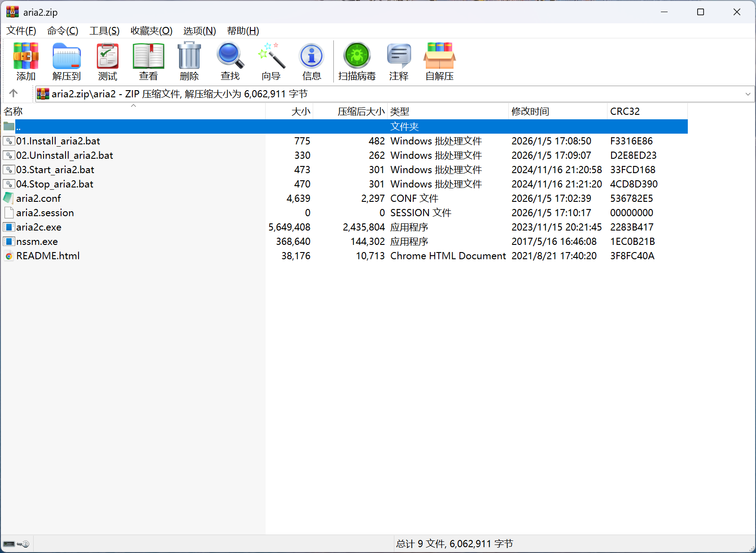This screenshot has width=756, height=553.
Task: Click the 02.Uninstall_aria2.bat file icon
Action: (x=9, y=155)
